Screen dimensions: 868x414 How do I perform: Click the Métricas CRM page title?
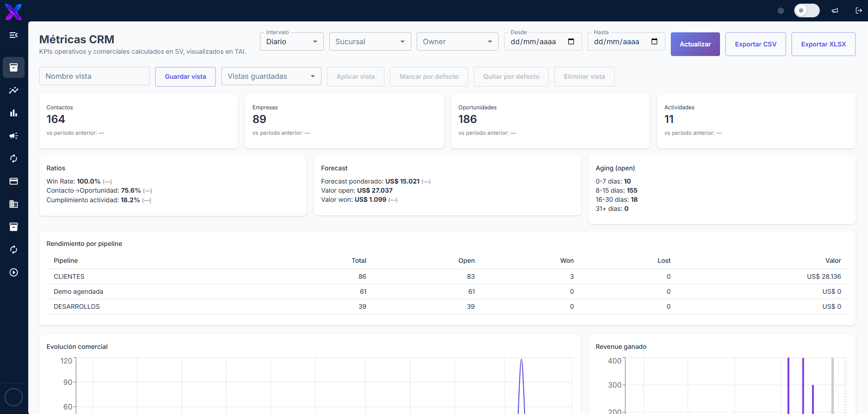(x=77, y=40)
